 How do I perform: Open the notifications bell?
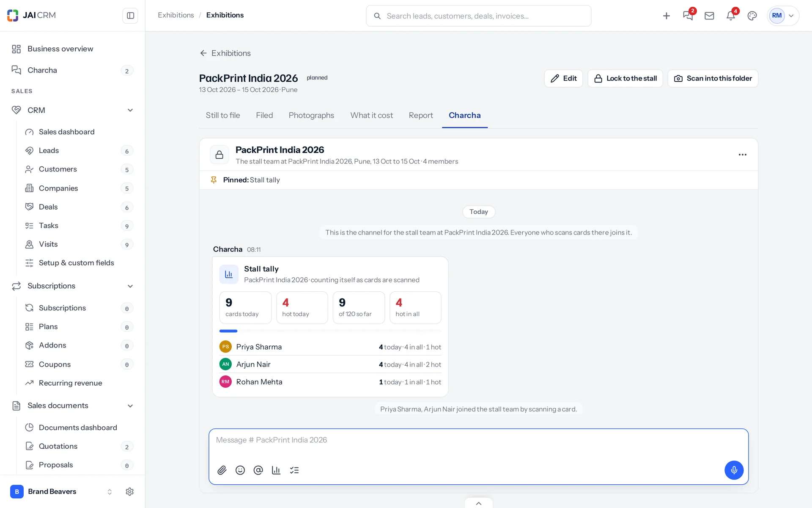731,16
